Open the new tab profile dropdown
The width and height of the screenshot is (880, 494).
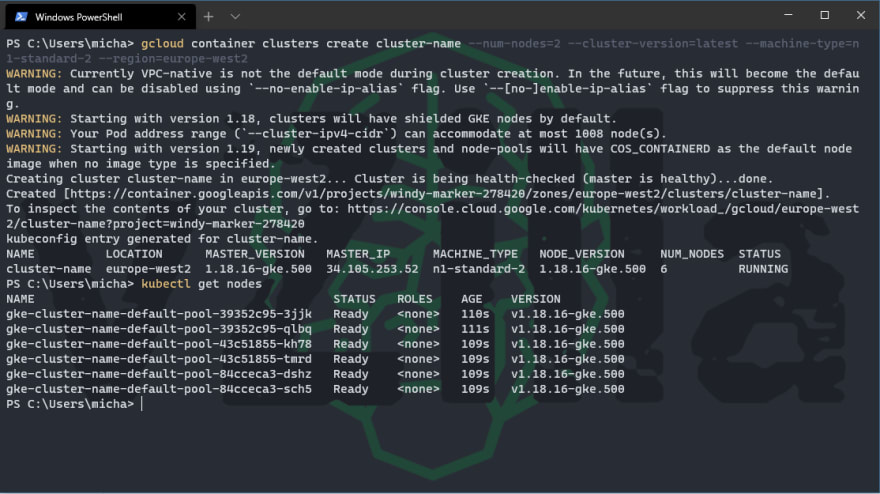click(235, 17)
